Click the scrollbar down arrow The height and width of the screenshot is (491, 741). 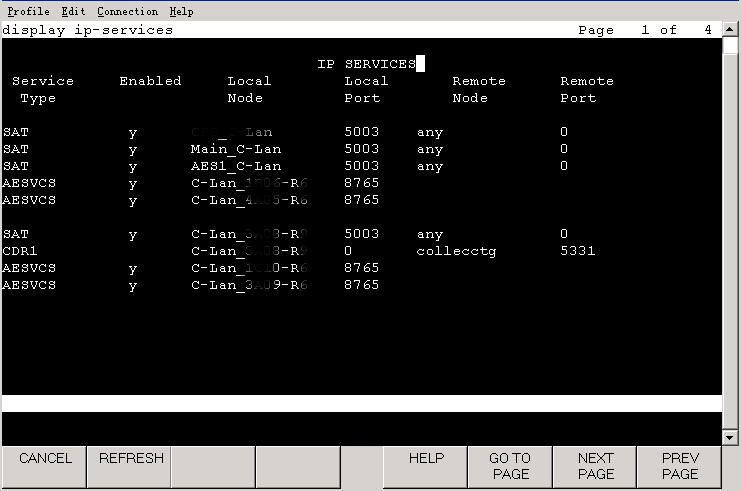pyautogui.click(x=731, y=437)
